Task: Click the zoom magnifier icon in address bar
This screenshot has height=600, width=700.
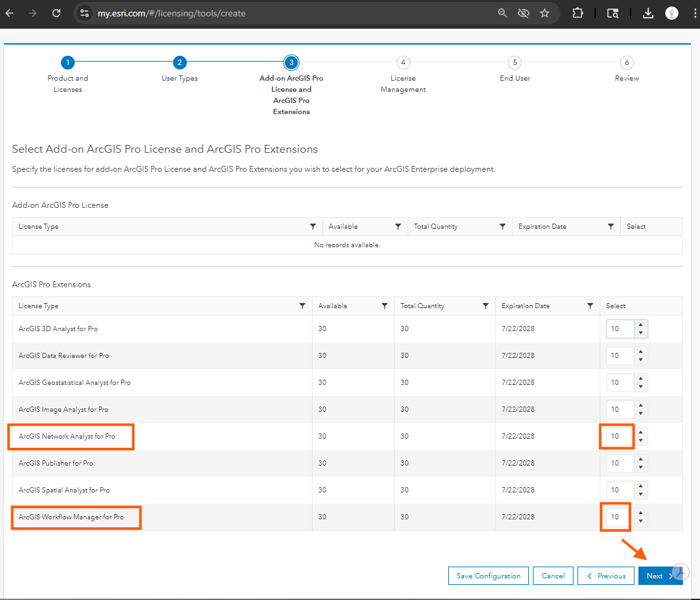Action: pyautogui.click(x=503, y=13)
